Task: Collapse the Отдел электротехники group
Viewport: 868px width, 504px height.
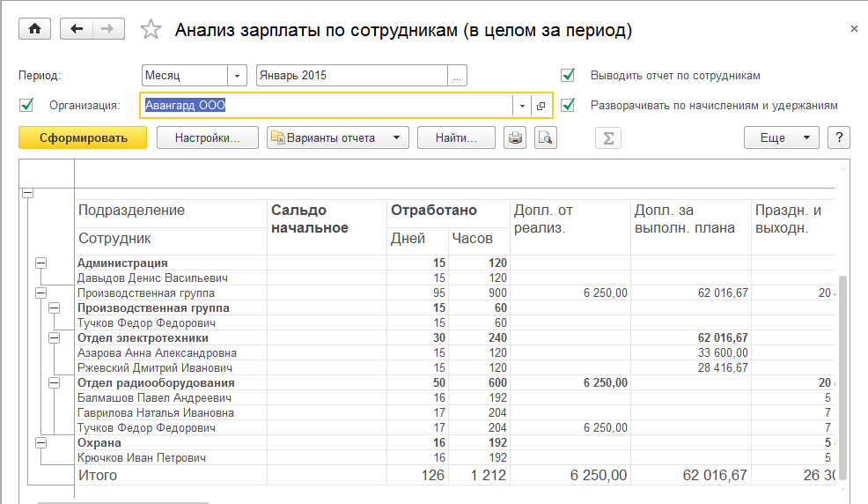Action: pyautogui.click(x=55, y=337)
